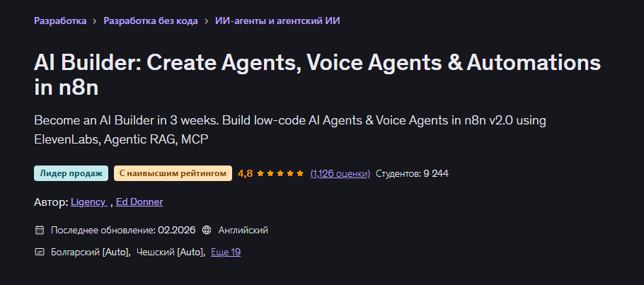644x285 pixels.
Task: Click the chevron before "ИИ-агенты и агентский ИИ"
Action: click(205, 21)
